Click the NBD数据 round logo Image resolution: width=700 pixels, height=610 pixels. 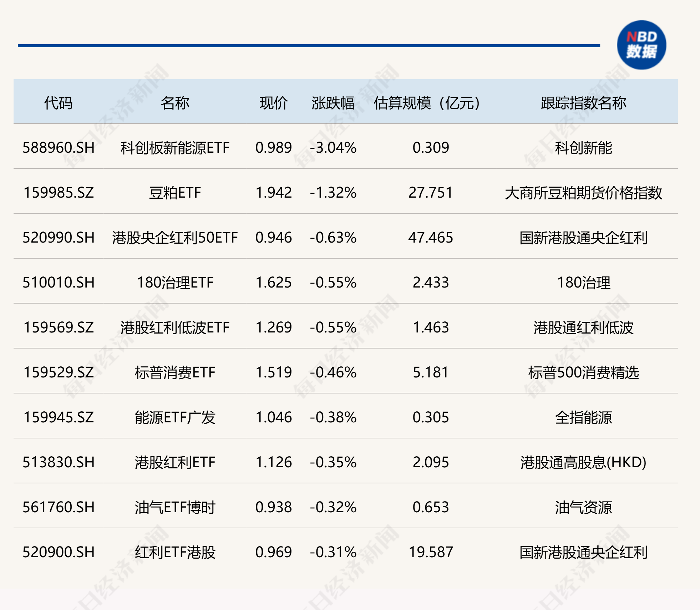point(641,45)
